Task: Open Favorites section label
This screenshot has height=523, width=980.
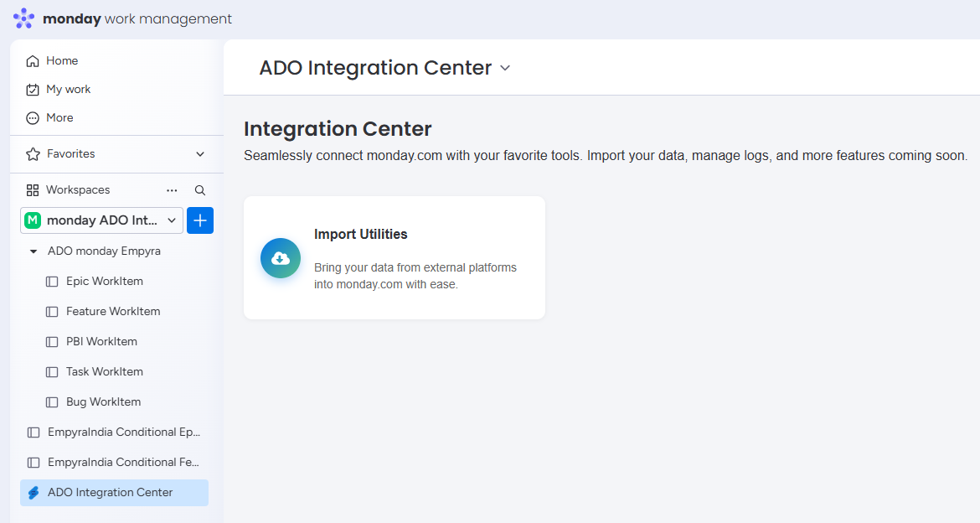Action: pos(70,154)
